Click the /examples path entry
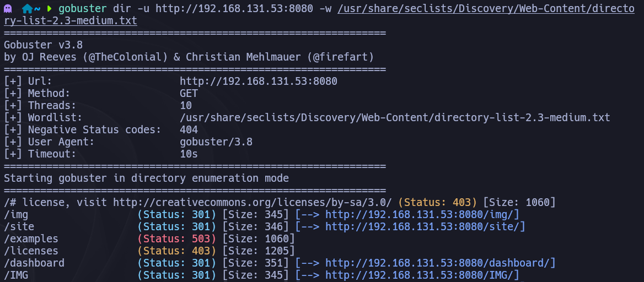644x282 pixels. pos(31,239)
